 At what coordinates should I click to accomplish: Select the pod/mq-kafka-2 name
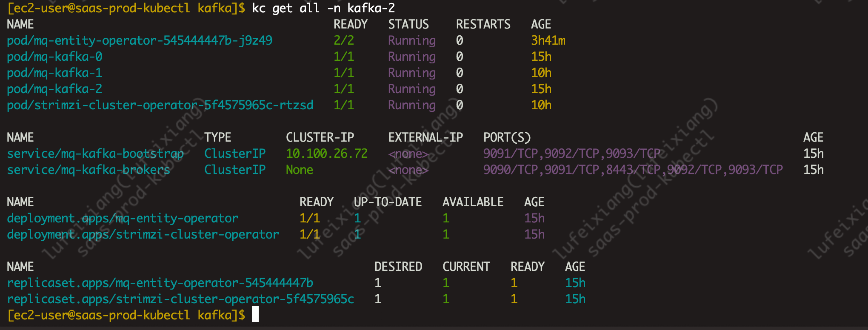tap(54, 89)
